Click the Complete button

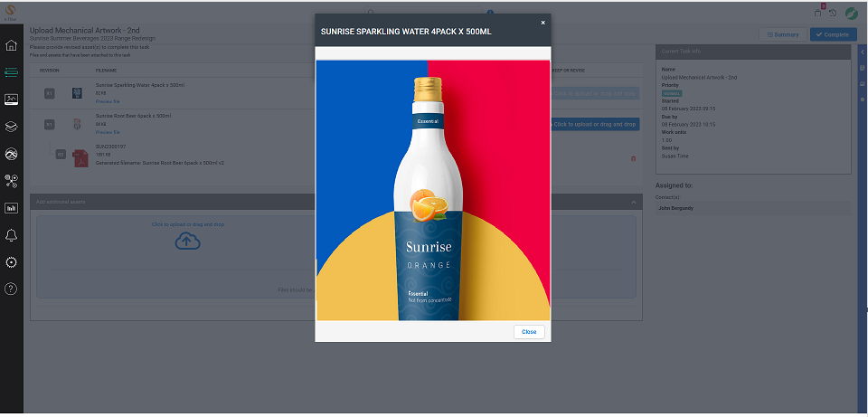coord(833,34)
